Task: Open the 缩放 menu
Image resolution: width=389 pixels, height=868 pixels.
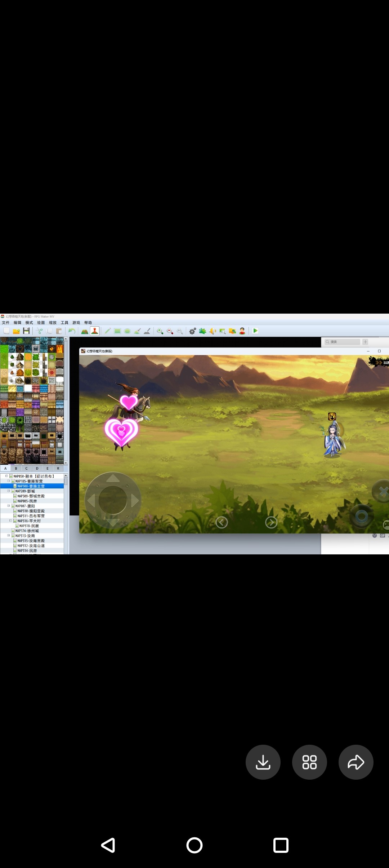Action: tap(53, 323)
